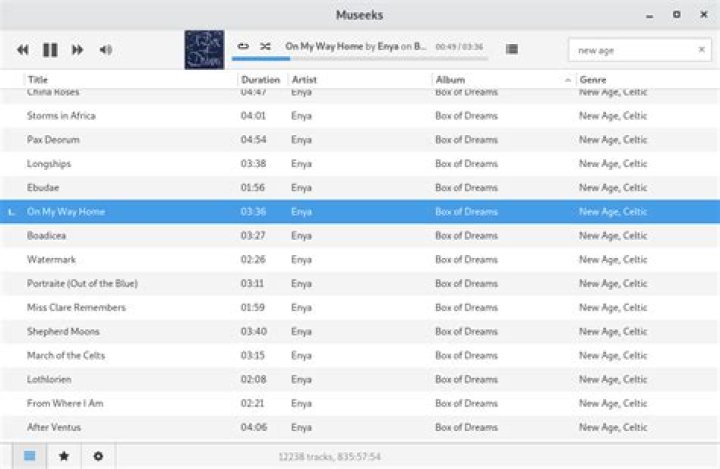
Task: Maximize the Museeks window
Action: click(676, 15)
